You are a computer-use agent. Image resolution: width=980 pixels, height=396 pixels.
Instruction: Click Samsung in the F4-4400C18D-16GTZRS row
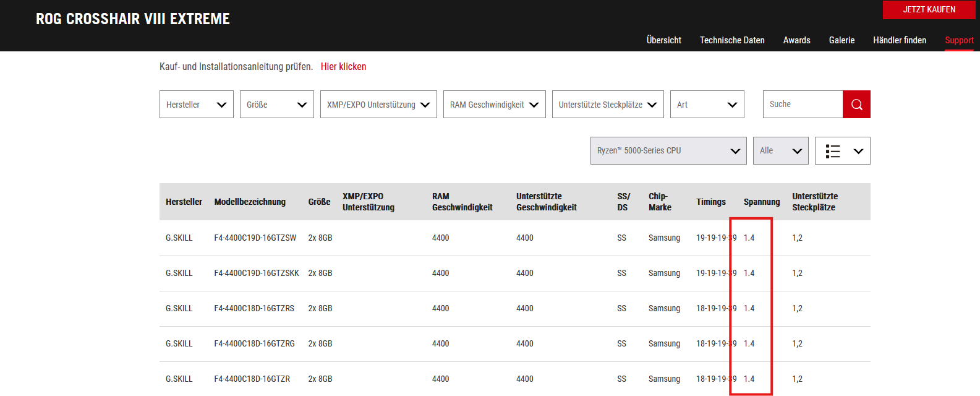pos(664,308)
